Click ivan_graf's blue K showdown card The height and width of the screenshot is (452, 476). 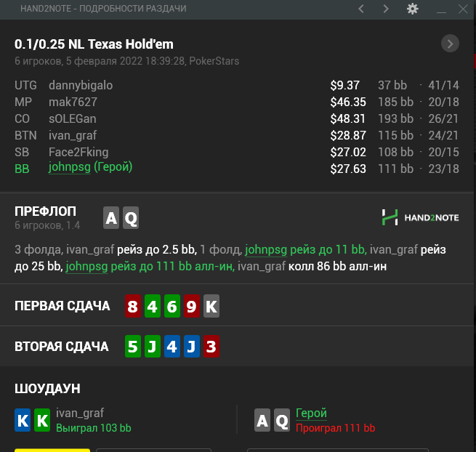pyautogui.click(x=23, y=420)
